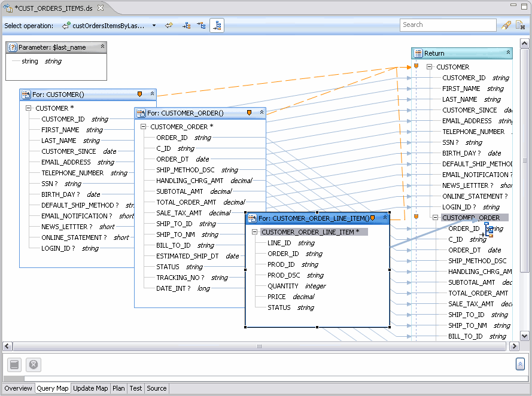
Task: Switch to the Source tab
Action: (156, 388)
